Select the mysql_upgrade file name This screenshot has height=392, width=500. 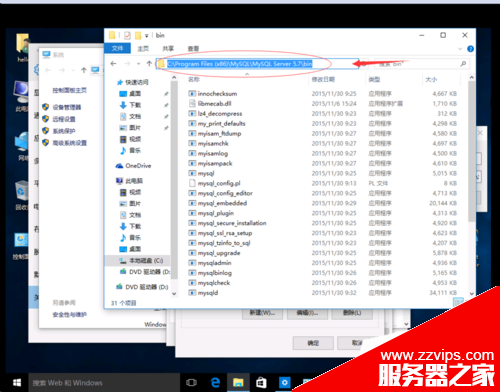click(x=219, y=253)
